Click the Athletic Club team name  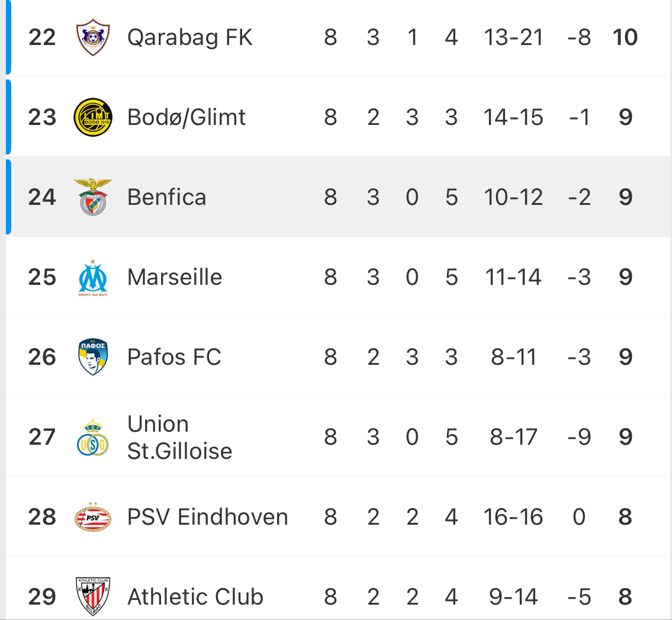[x=195, y=596]
